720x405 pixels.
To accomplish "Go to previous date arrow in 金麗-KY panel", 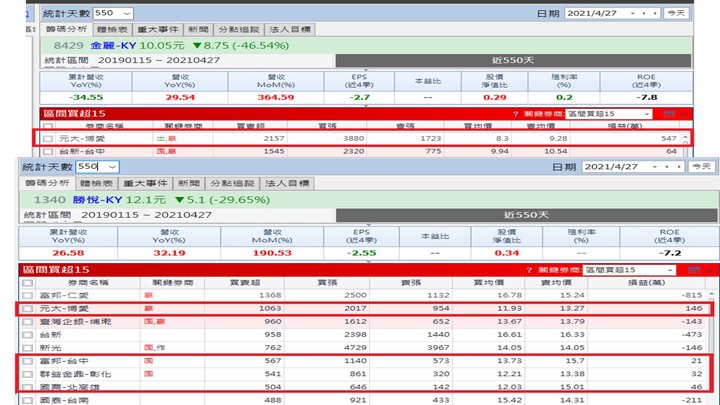I will (x=644, y=13).
